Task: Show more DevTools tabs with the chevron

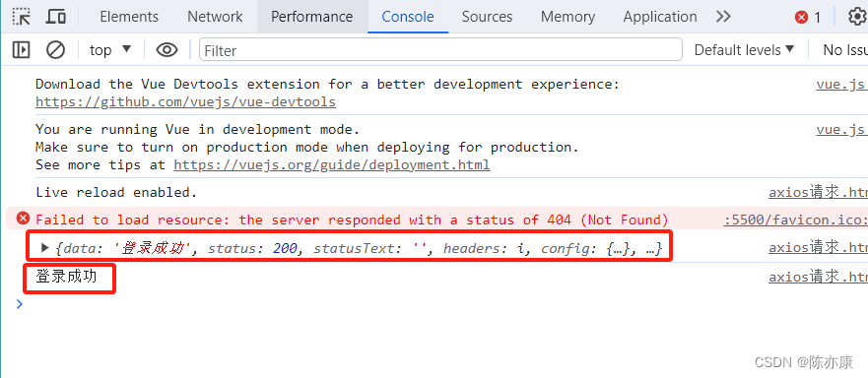Action: [x=723, y=17]
